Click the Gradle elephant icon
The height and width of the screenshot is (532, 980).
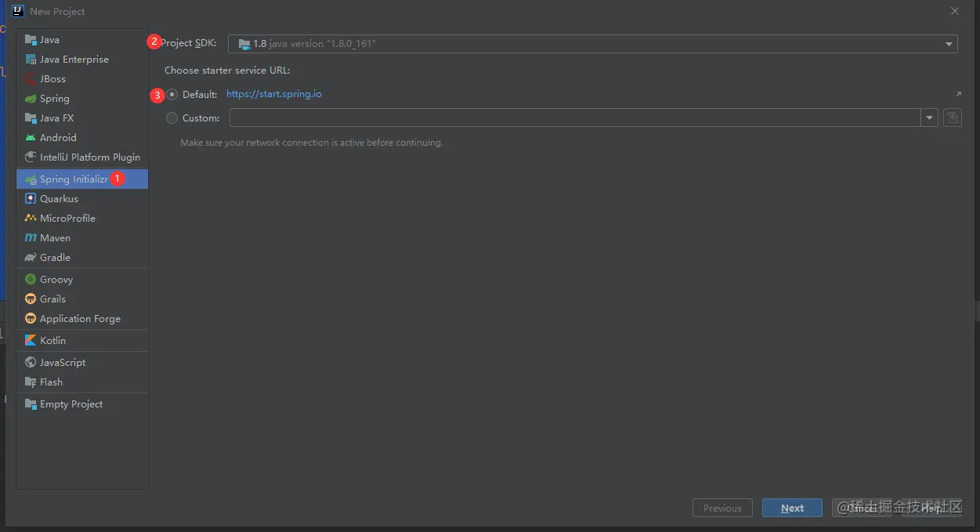pos(31,258)
